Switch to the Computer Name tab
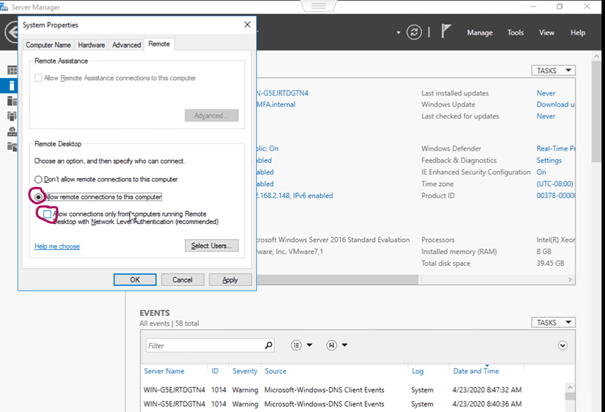This screenshot has height=412, width=605. coord(48,45)
